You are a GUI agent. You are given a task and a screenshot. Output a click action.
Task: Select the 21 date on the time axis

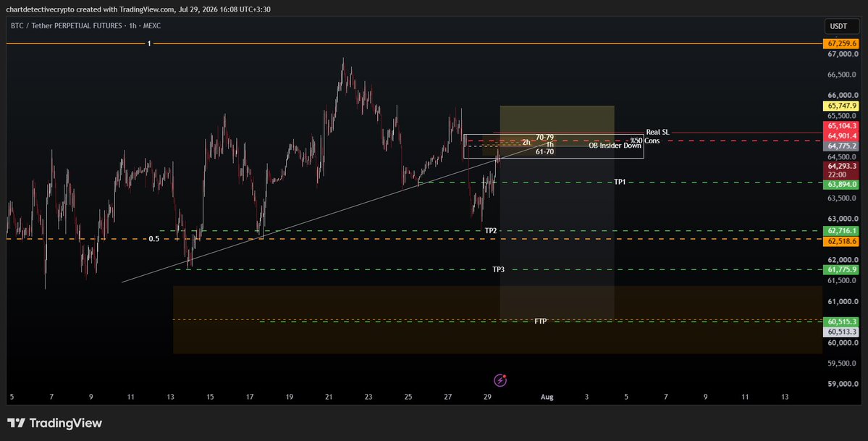(329, 397)
